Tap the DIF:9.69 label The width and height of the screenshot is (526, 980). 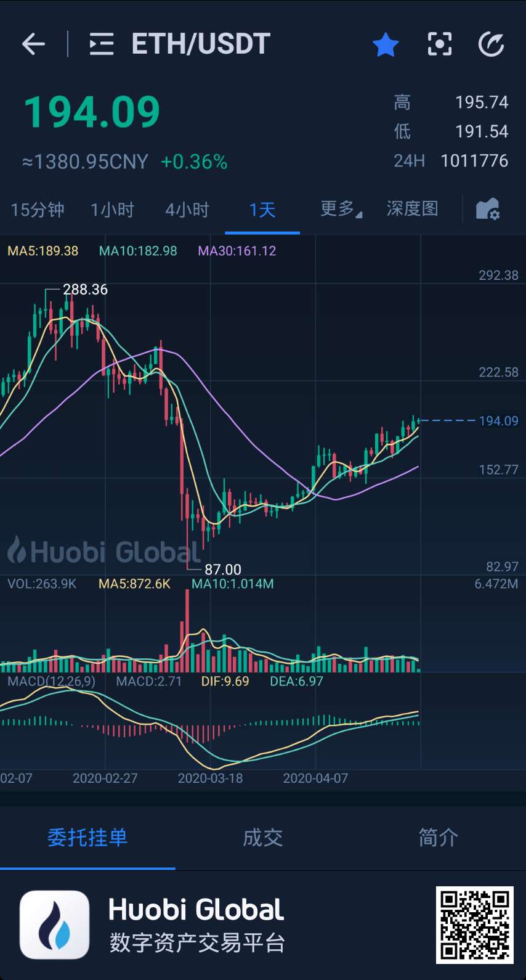point(225,681)
